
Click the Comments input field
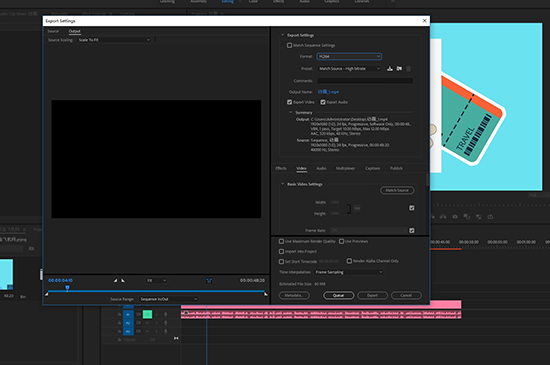tap(365, 81)
